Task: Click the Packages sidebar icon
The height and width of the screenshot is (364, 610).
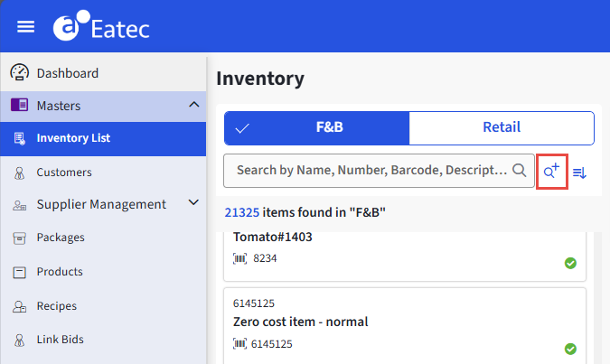Action: [19, 238]
